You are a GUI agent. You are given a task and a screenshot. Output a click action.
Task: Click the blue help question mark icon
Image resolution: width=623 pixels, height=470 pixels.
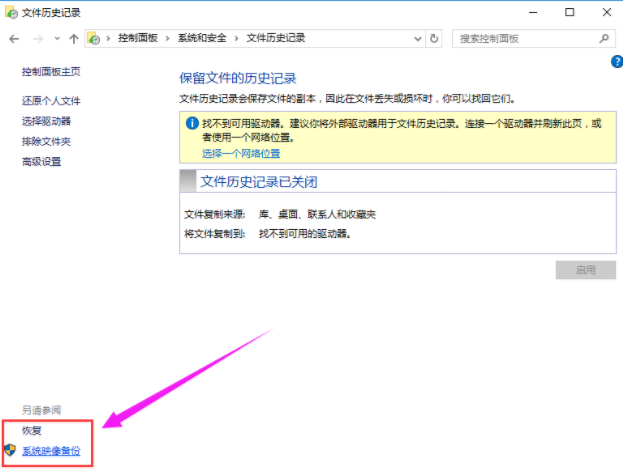[x=616, y=62]
